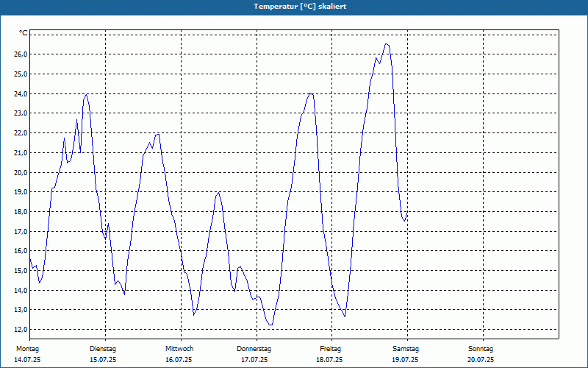Click the 'Samstag' day label
The width and height of the screenshot is (588, 368).
tap(406, 349)
